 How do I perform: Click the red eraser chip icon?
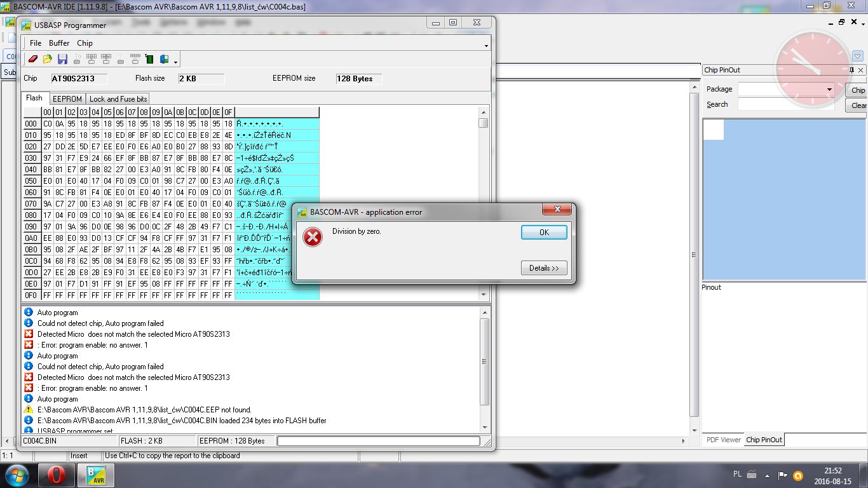coord(34,59)
